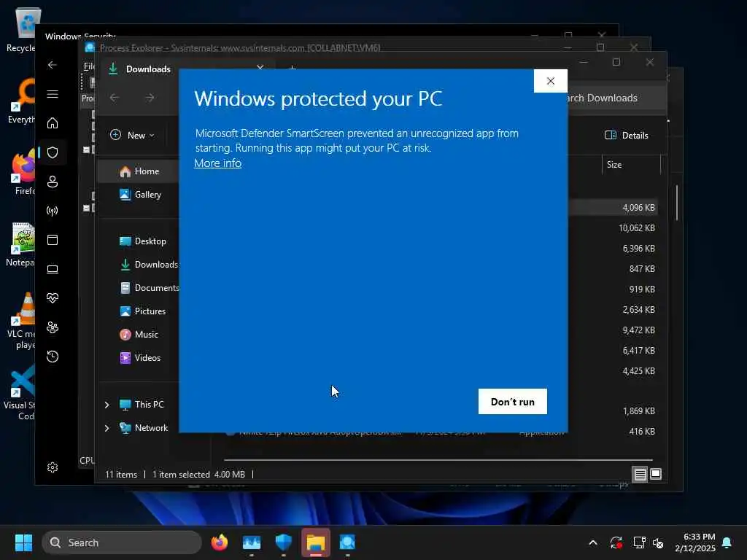Toggle the Details pane button
Image resolution: width=747 pixels, height=560 pixels.
coord(626,135)
